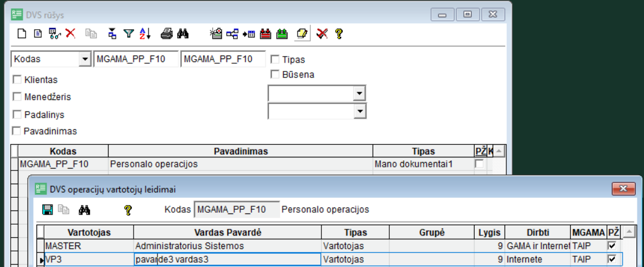Select the GAMA ir Internet cell
The width and height of the screenshot is (644, 267).
[538, 246]
